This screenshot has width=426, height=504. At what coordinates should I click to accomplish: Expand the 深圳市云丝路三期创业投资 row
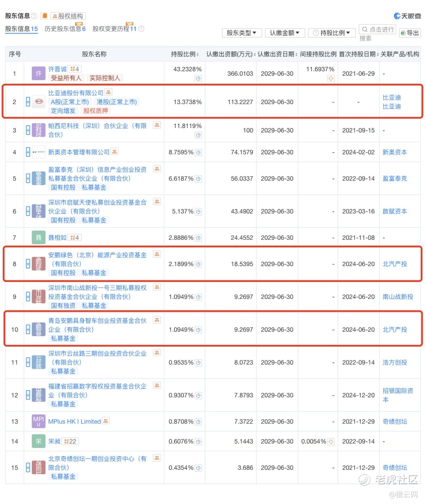click(x=28, y=362)
